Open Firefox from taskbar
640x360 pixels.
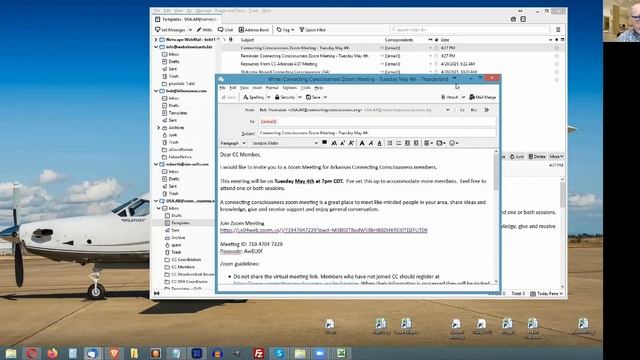(x=52, y=353)
